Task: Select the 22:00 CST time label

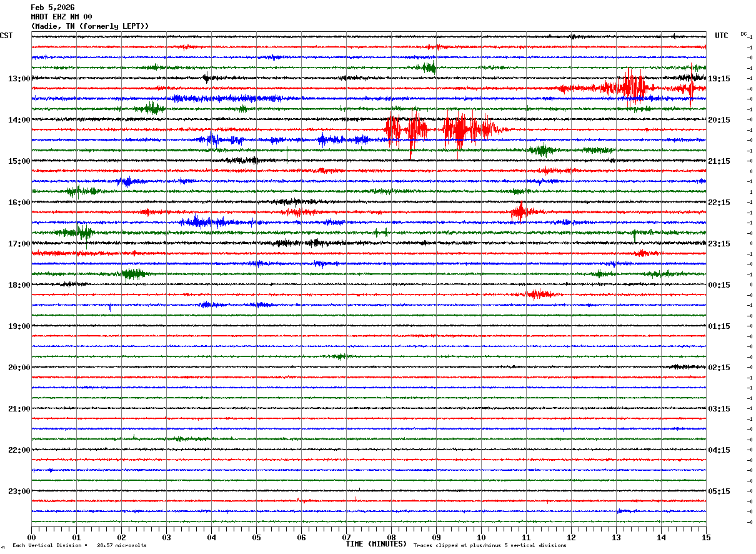Action: pos(19,450)
